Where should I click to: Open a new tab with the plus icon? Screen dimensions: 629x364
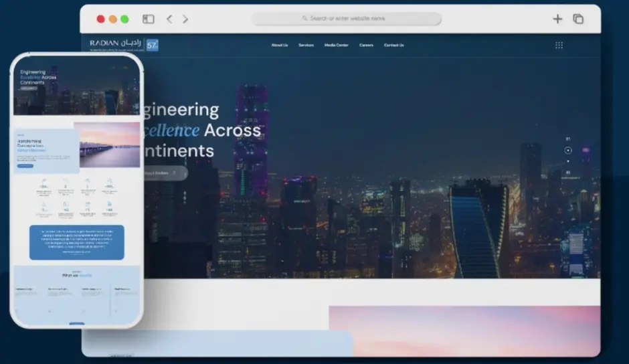point(557,19)
